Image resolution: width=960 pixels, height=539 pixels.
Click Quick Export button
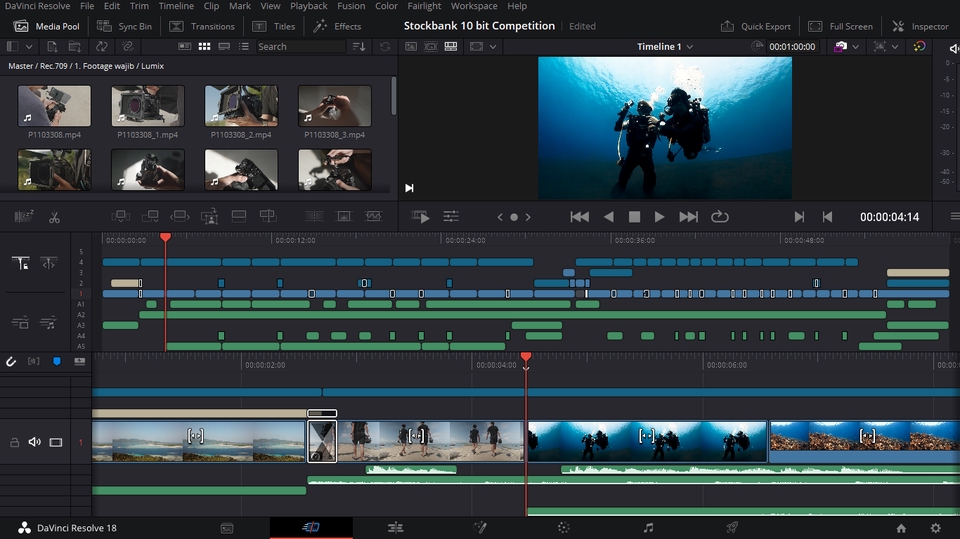point(756,26)
